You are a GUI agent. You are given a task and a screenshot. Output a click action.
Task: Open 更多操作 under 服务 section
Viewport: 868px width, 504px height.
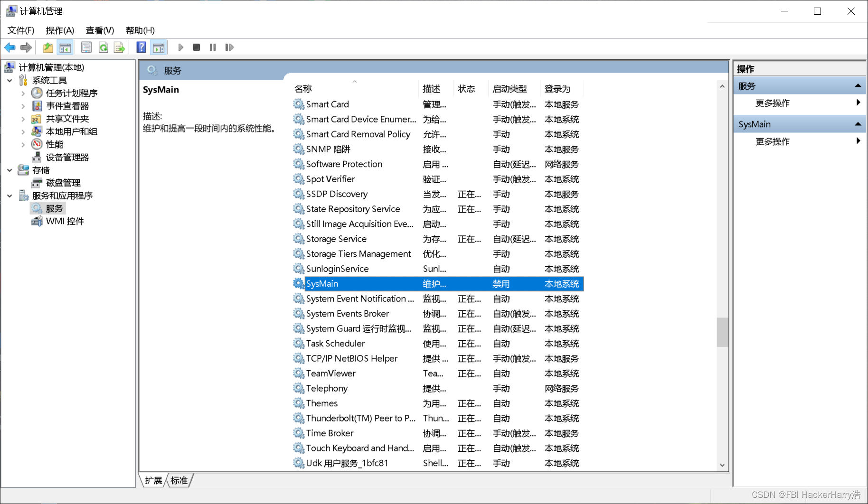[800, 103]
